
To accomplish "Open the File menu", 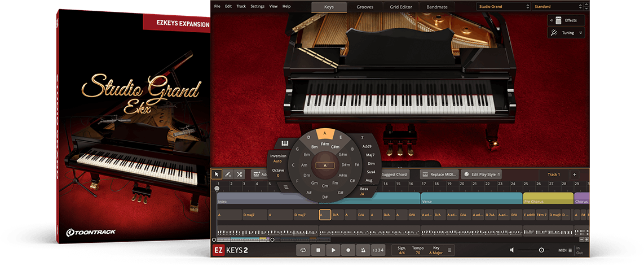I will tap(217, 6).
